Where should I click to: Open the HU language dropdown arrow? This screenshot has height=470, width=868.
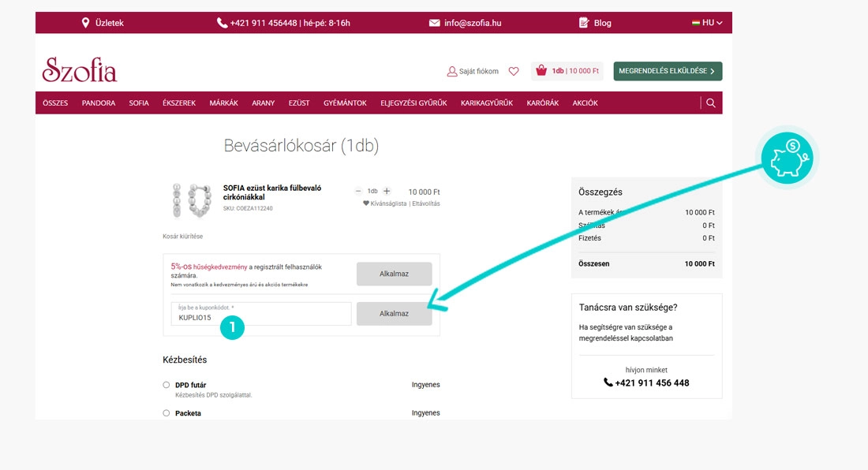tap(719, 23)
